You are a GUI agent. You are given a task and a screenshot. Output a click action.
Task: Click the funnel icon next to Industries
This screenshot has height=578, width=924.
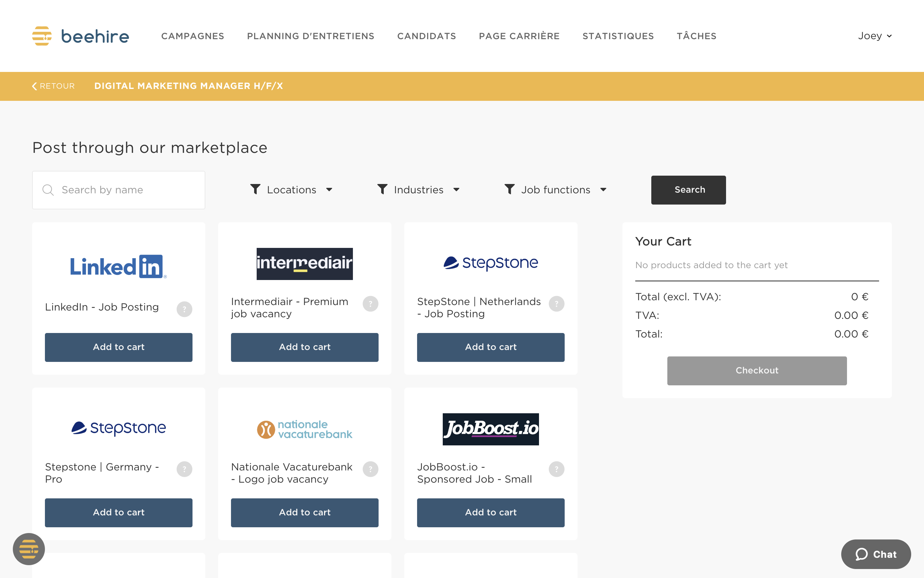coord(382,189)
